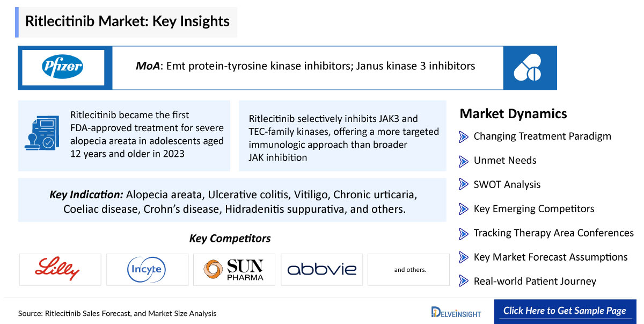Click the JAK3 and TEC-family kinases paragraph
The image size is (644, 324).
click(x=344, y=138)
